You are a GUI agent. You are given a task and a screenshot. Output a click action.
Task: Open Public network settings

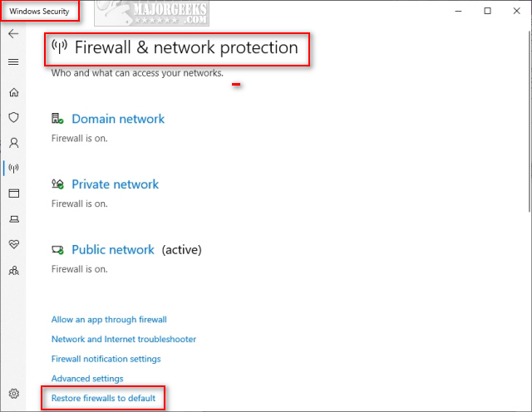pos(113,250)
